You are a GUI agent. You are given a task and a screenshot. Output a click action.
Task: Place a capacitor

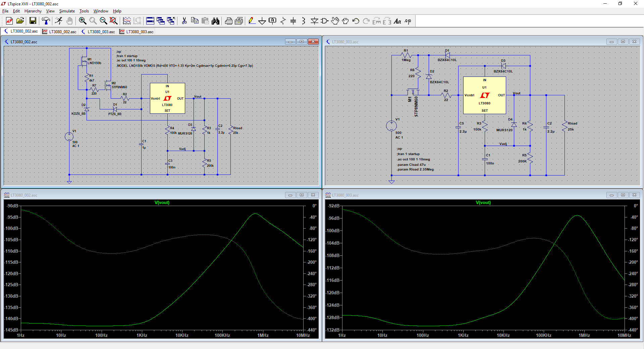click(x=293, y=21)
